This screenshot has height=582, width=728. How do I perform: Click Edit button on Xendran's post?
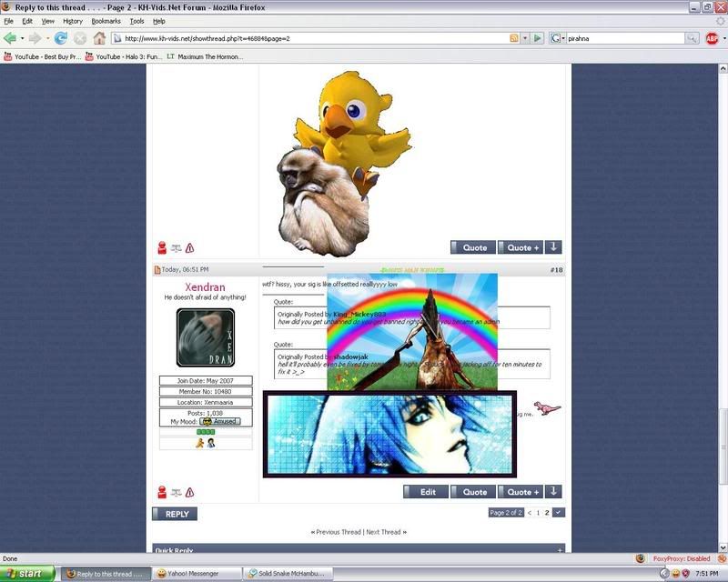pyautogui.click(x=426, y=491)
